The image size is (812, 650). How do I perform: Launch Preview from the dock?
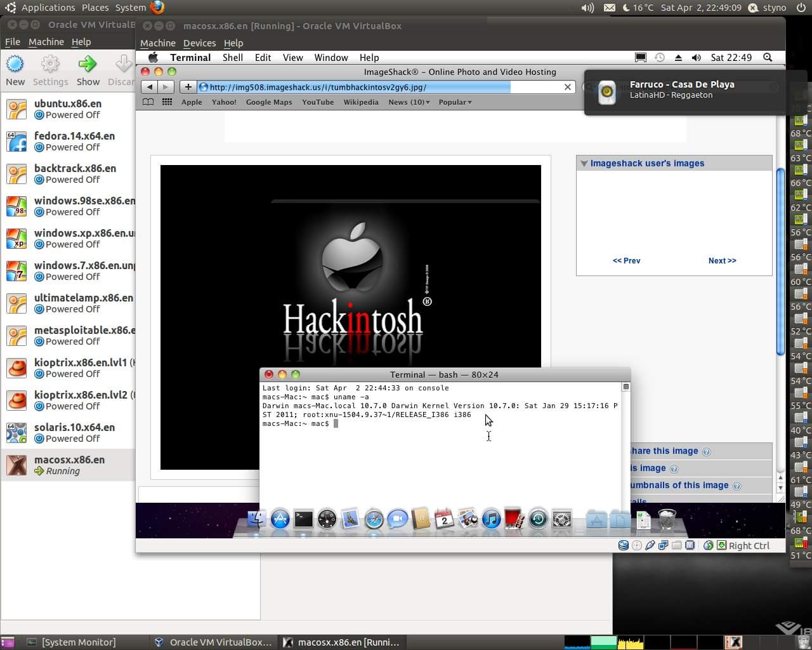coord(468,519)
